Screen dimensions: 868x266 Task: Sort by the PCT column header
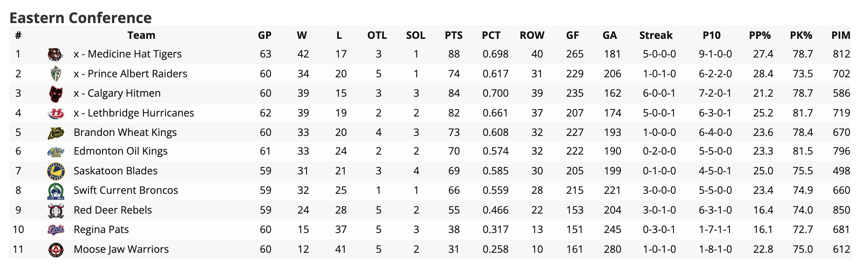[x=491, y=36]
